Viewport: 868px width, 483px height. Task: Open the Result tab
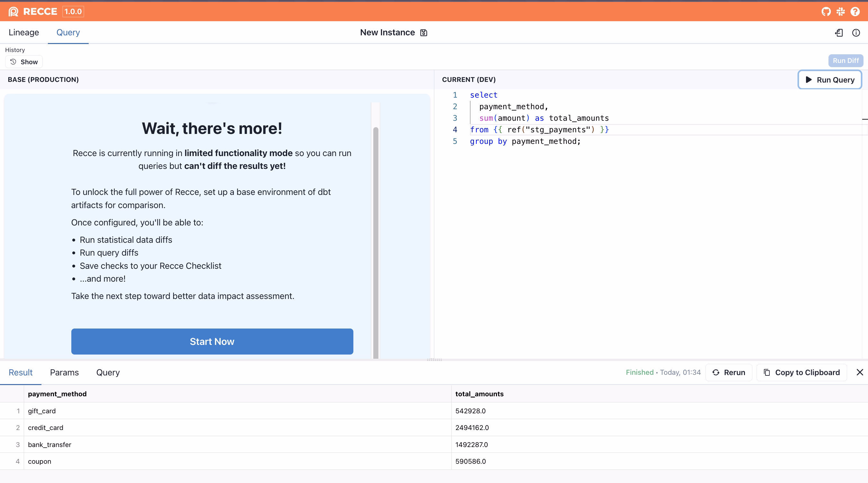coord(21,372)
